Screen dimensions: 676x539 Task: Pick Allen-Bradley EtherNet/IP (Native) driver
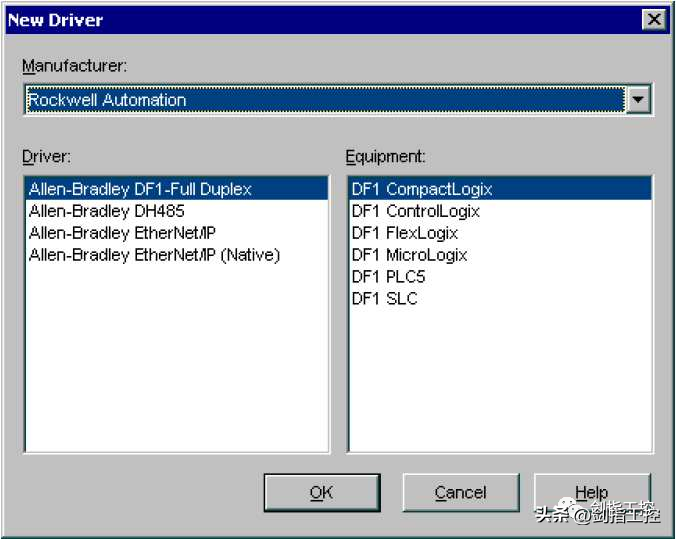click(155, 255)
